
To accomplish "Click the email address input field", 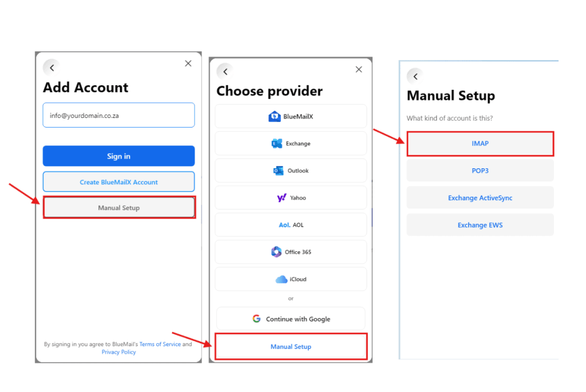I will pos(118,115).
